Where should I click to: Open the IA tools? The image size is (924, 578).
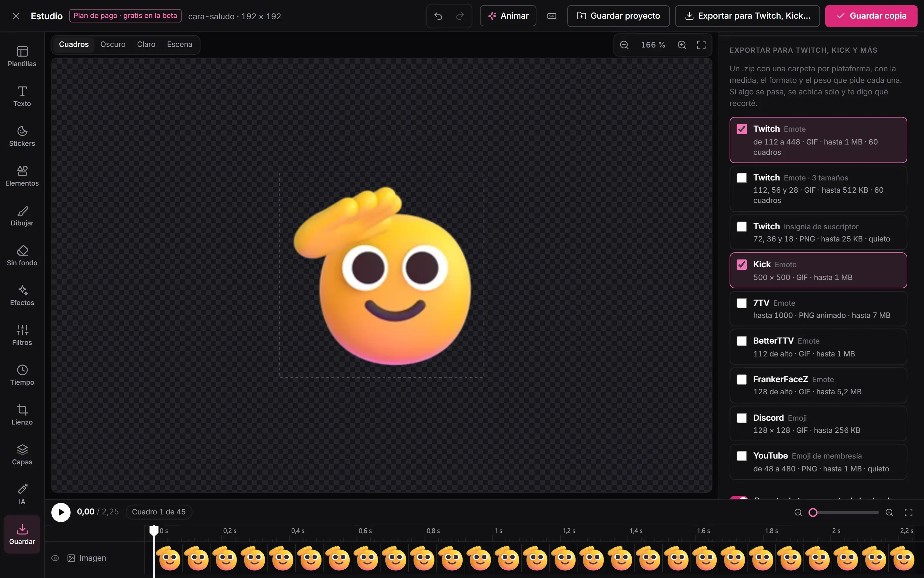point(22,494)
